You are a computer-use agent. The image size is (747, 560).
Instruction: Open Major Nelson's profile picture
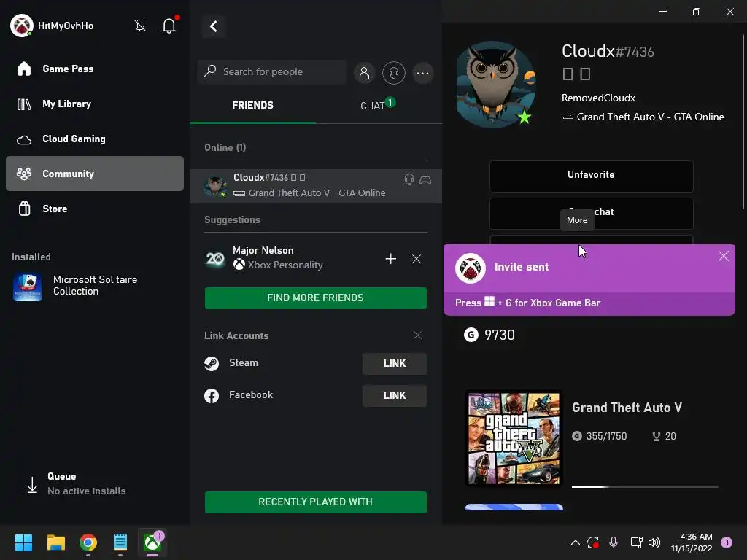(x=215, y=259)
